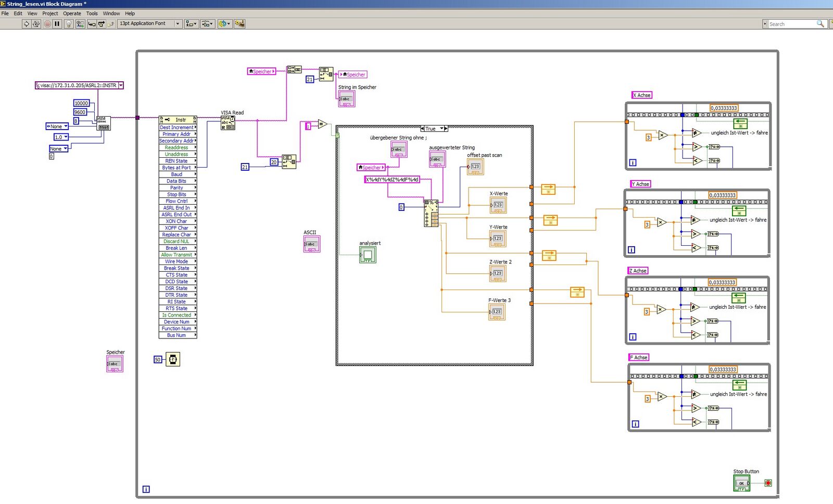Image resolution: width=833 pixels, height=504 pixels.
Task: Click the VISA resource name constant
Action: point(78,85)
